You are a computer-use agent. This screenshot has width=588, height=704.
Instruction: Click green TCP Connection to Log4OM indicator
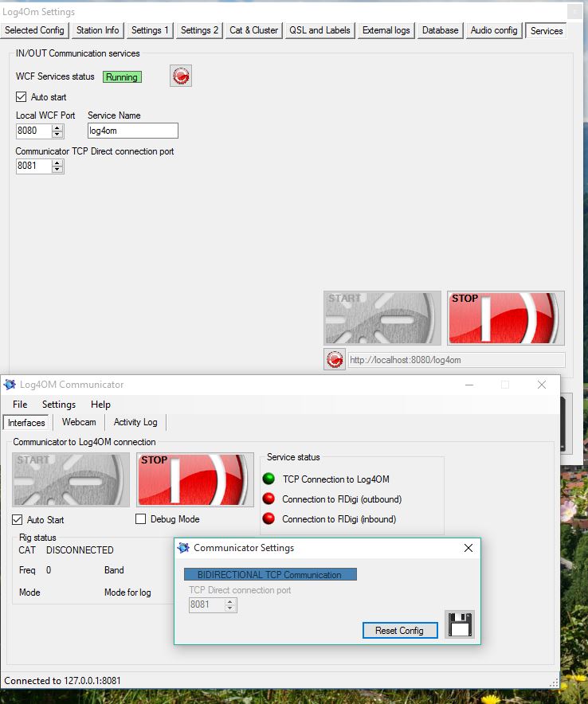click(x=269, y=479)
